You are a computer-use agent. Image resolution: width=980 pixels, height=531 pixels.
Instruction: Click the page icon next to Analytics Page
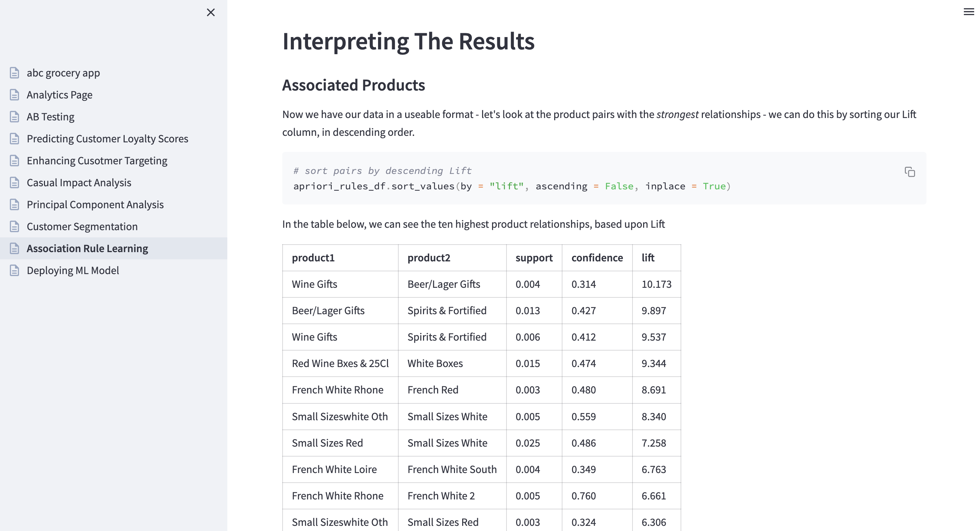pos(14,95)
